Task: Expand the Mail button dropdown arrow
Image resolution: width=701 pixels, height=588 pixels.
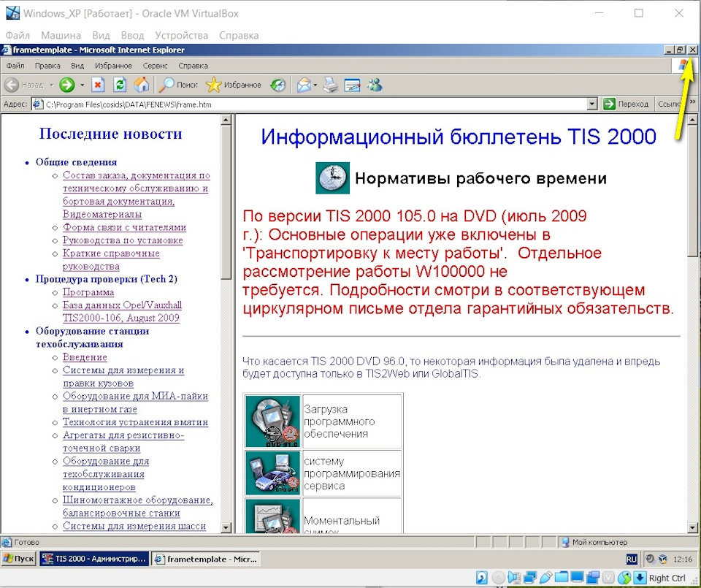Action: 315,85
